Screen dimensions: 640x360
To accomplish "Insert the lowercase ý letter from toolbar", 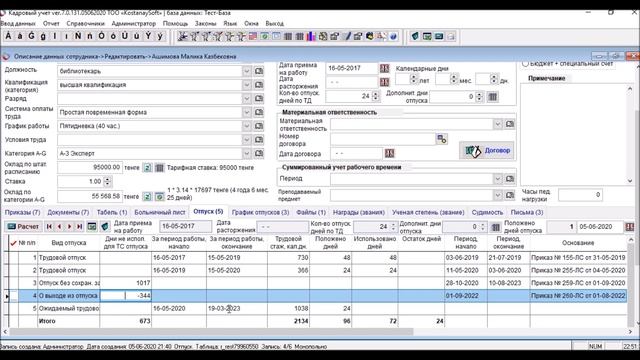I will [160, 36].
